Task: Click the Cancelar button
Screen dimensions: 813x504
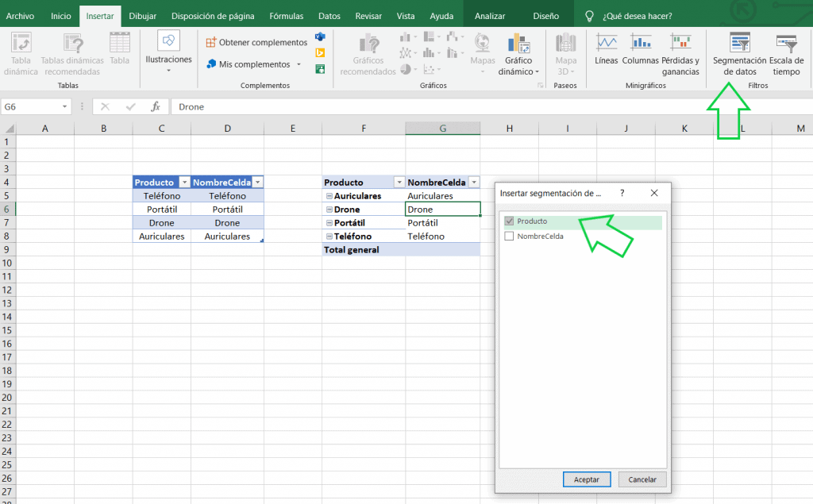Action: tap(642, 479)
